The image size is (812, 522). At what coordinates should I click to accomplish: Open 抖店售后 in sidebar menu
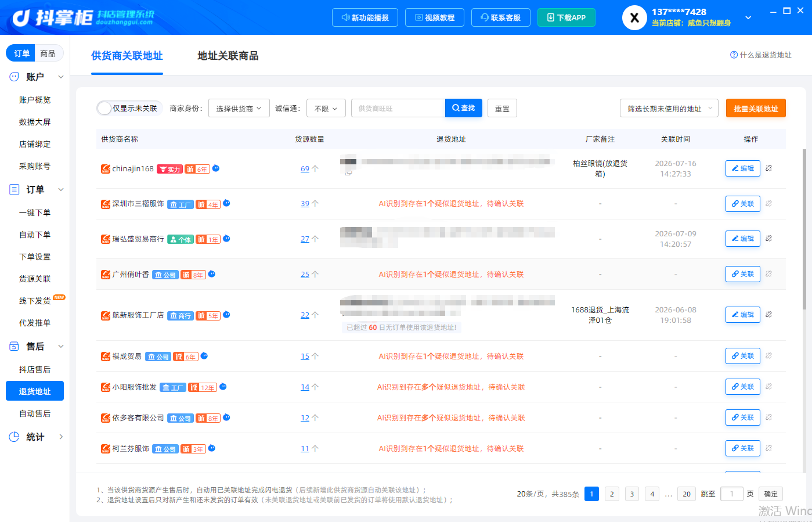[35, 369]
